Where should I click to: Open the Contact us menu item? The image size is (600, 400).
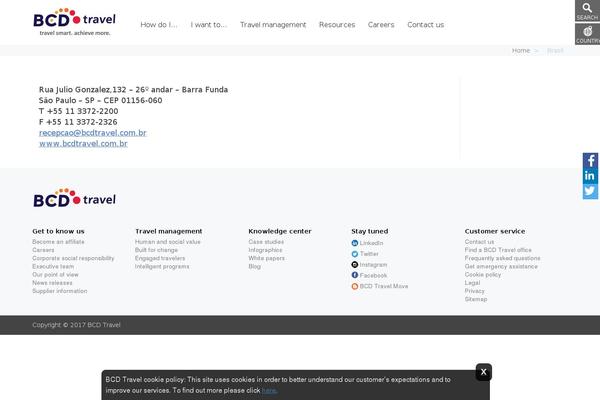pyautogui.click(x=426, y=25)
